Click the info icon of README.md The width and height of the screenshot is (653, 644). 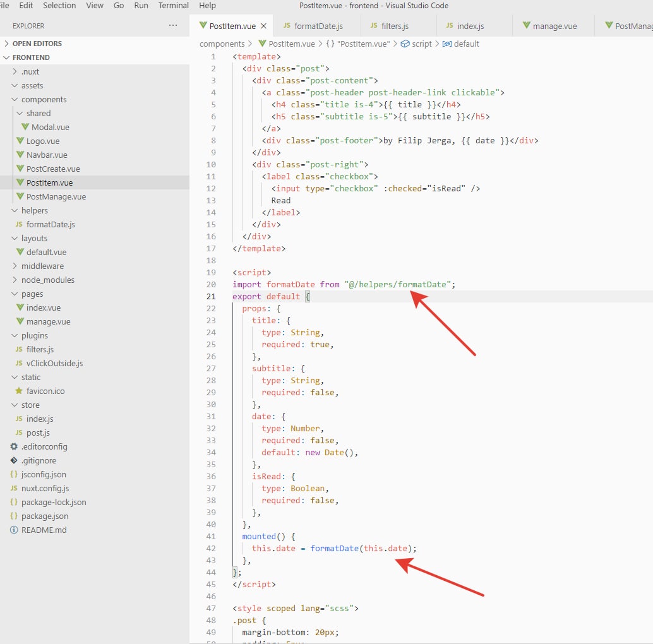[x=14, y=530]
